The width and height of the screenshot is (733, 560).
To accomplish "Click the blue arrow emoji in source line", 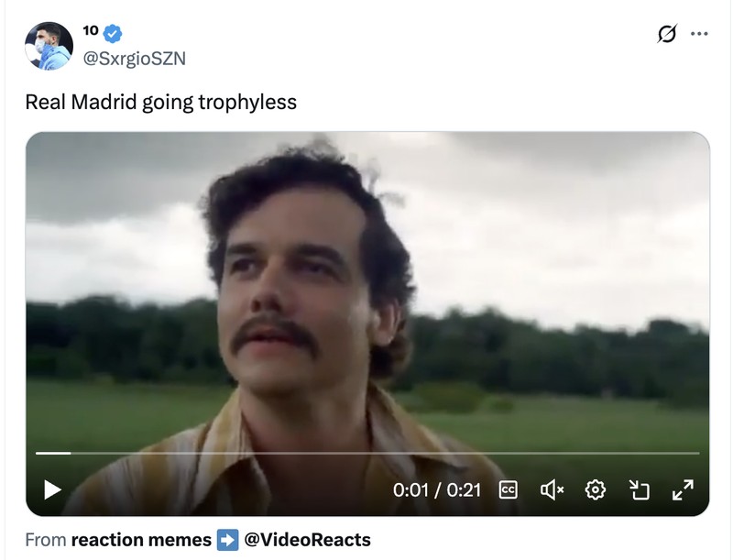I will tap(227, 540).
